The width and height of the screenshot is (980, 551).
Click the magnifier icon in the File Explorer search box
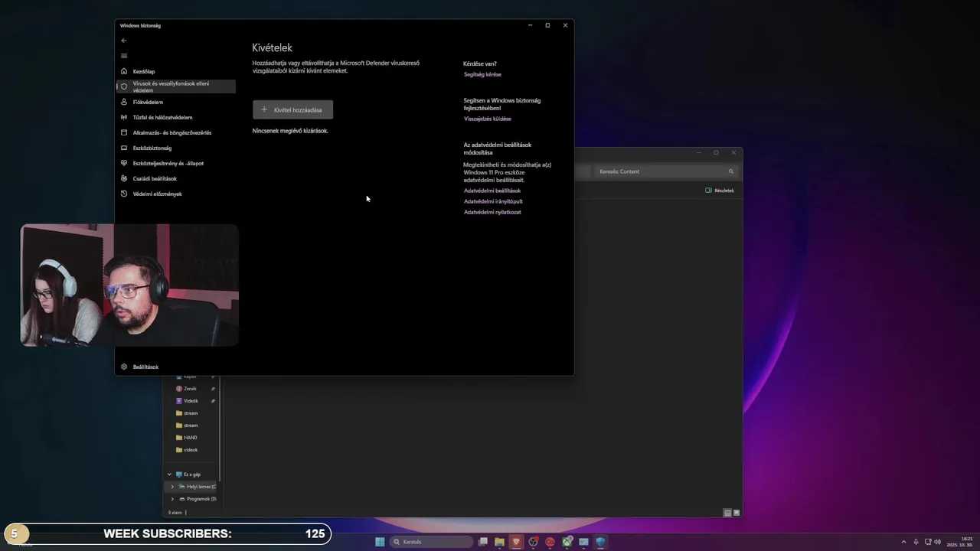point(731,171)
